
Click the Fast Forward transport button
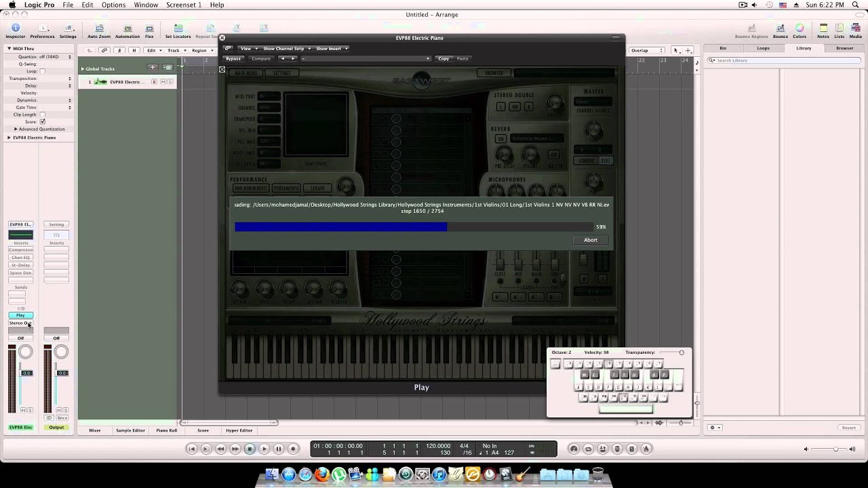(235, 449)
